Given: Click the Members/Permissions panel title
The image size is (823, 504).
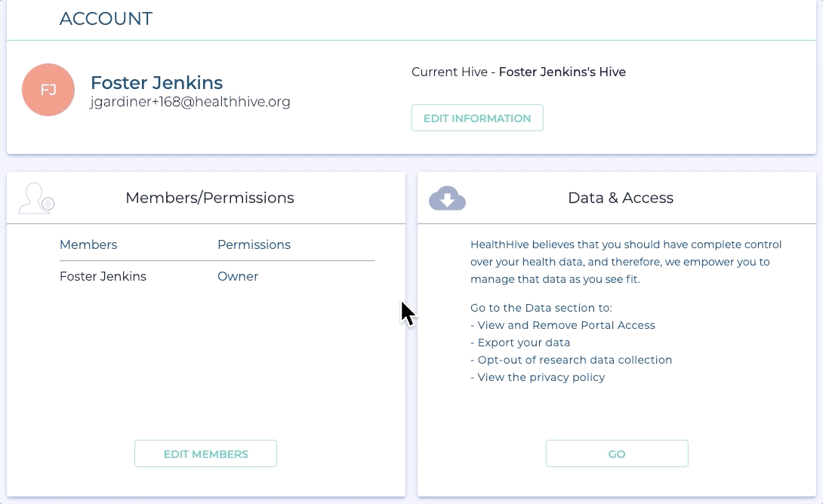Looking at the screenshot, I should tap(209, 198).
